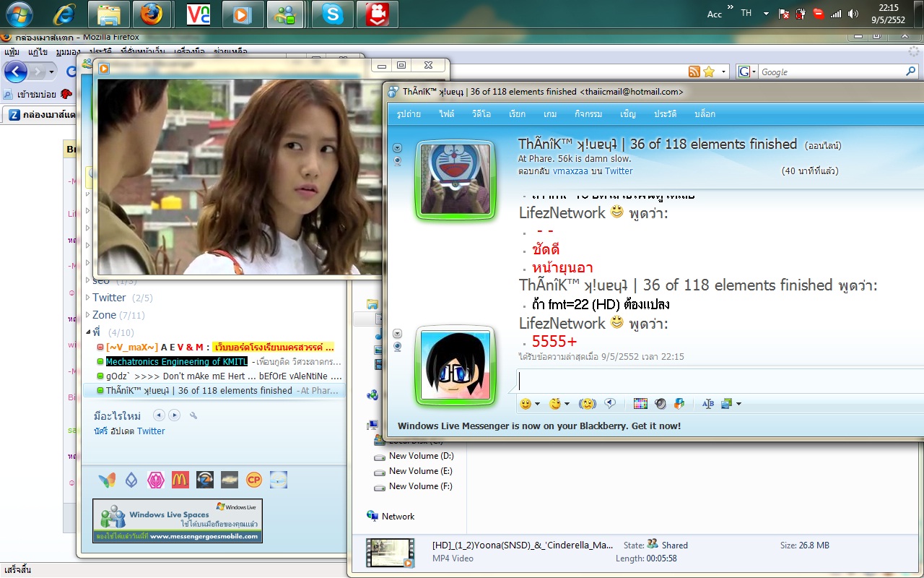Open dropdown arrow beside background picture button
Screen dimensions: 924x578
click(738, 404)
